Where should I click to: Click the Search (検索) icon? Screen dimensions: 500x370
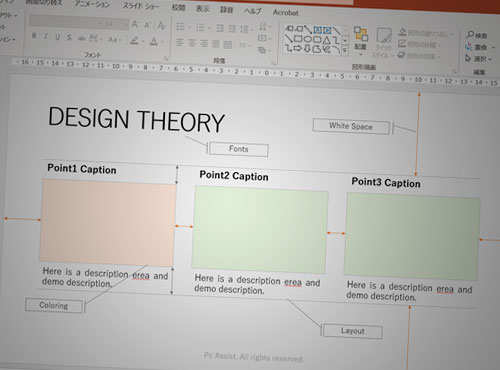tap(477, 35)
